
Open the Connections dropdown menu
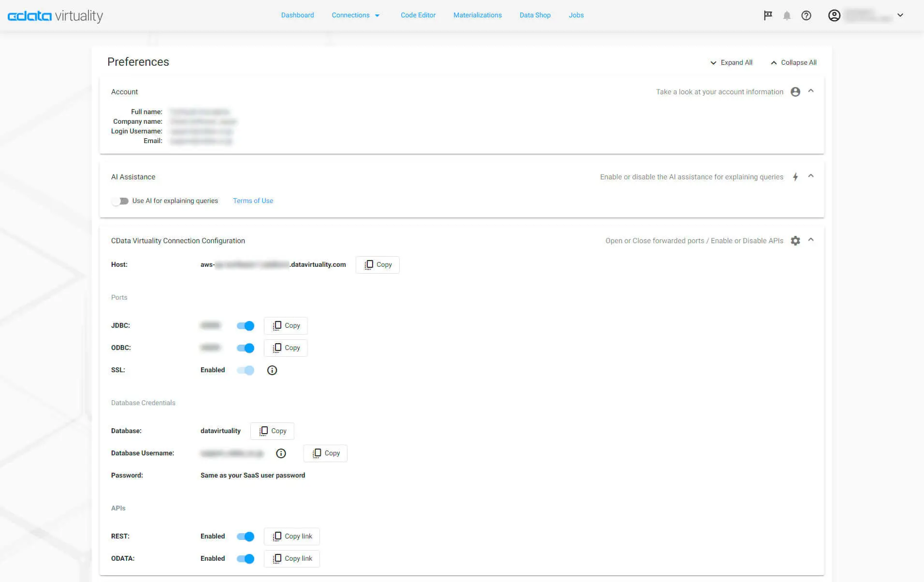356,15
